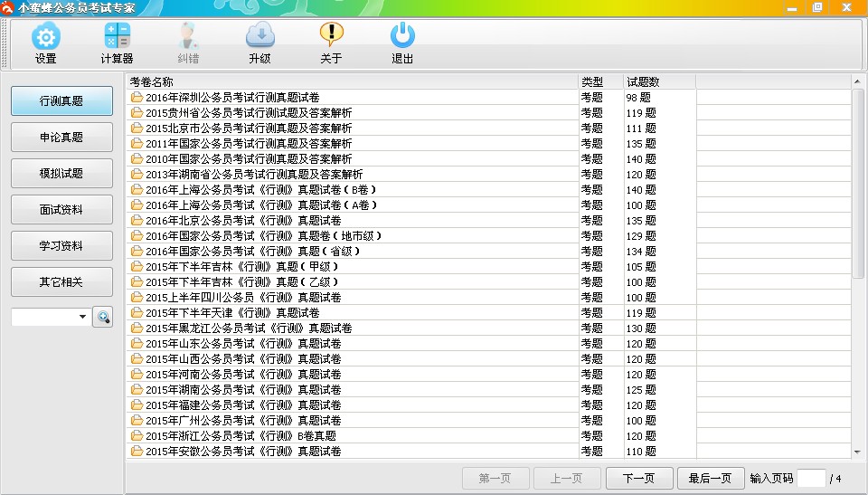Click folder icon of 2016年深圳公务员考试行测真题试卷
Viewport: 868px width, 495px height.
[x=137, y=98]
